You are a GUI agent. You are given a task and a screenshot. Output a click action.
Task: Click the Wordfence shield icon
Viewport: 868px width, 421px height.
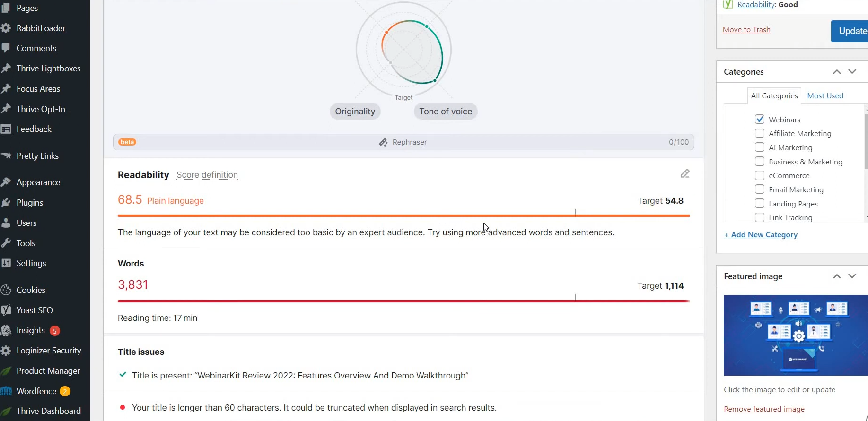tap(6, 391)
